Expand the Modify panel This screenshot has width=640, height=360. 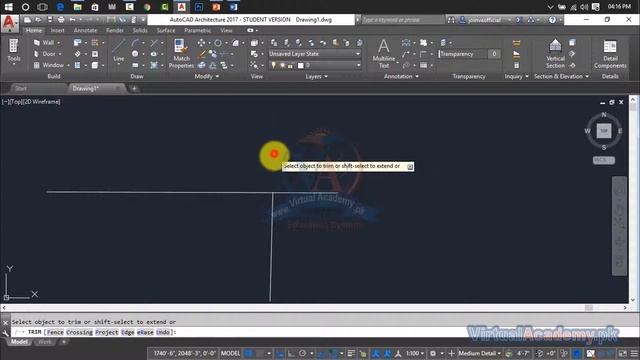pos(207,76)
